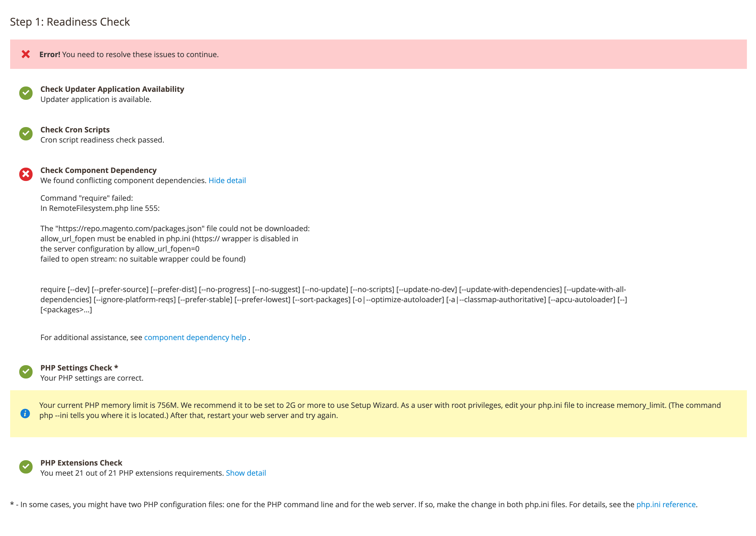The image size is (756, 536).
Task: Open the component dependency help link
Action: [x=195, y=338]
